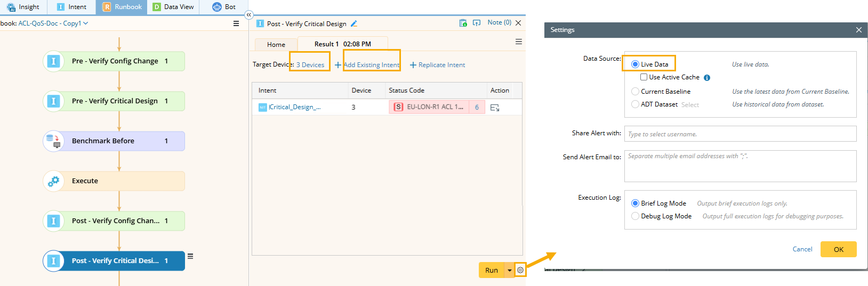This screenshot has width=868, height=286.
Task: Click the clipboard status icon in the pane header
Action: click(463, 23)
